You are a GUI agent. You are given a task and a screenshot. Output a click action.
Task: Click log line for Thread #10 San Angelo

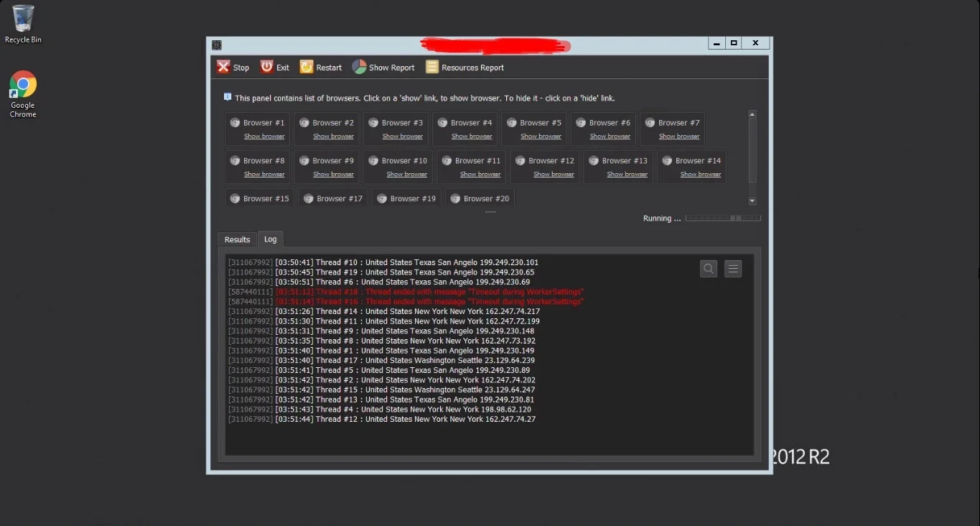point(383,262)
